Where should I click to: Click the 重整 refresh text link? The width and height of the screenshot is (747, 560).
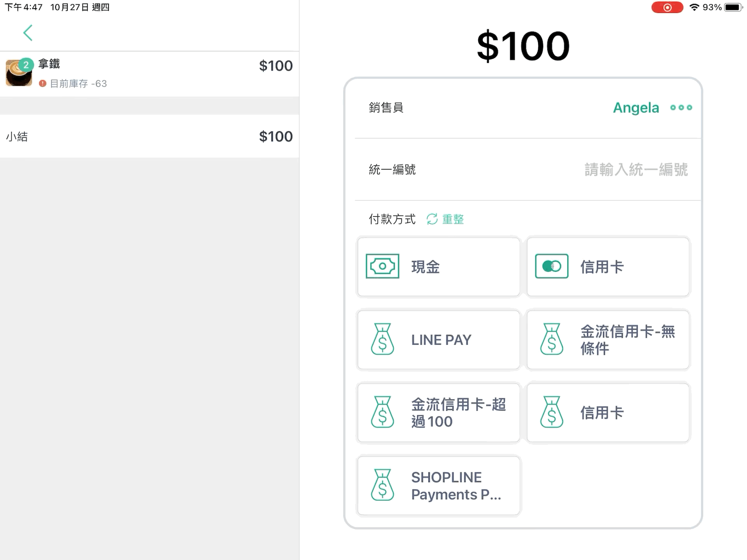coord(453,219)
